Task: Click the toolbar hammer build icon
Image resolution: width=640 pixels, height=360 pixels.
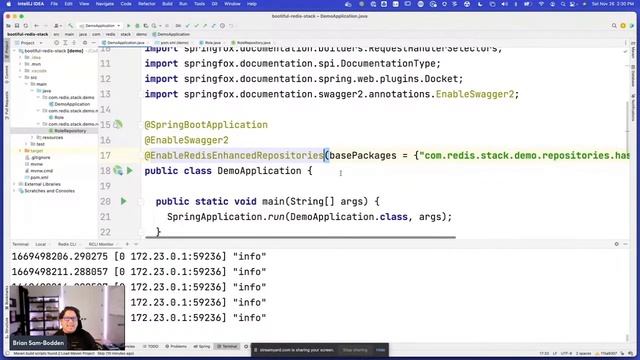Action: point(70,26)
